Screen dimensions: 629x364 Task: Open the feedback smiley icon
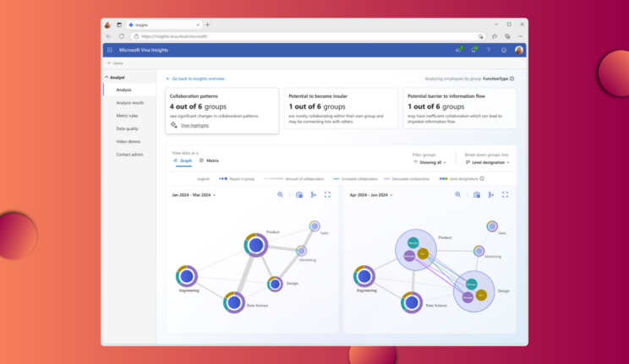(503, 50)
